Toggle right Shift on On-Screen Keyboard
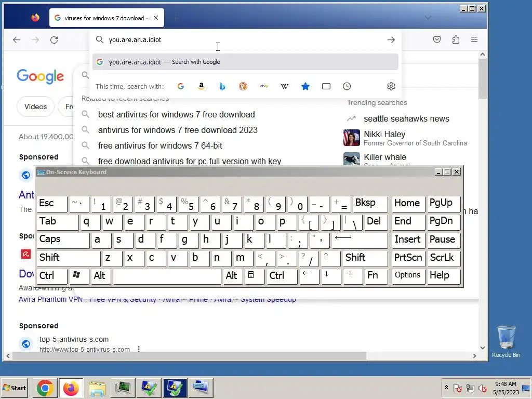 click(x=365, y=258)
